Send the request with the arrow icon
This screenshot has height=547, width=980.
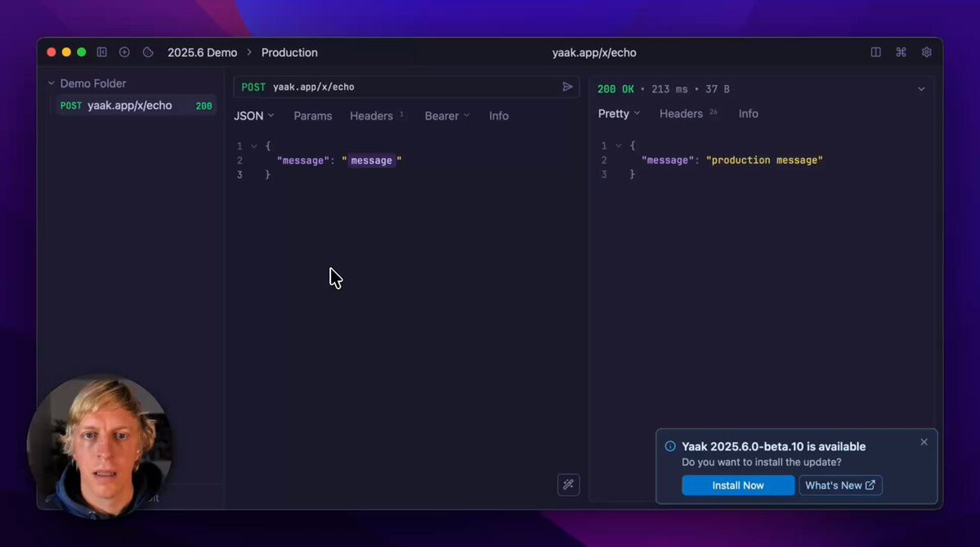[x=567, y=87]
